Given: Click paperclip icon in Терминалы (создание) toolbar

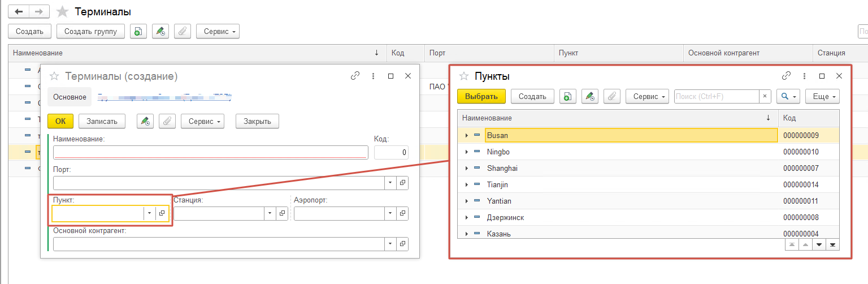Looking at the screenshot, I should [167, 121].
